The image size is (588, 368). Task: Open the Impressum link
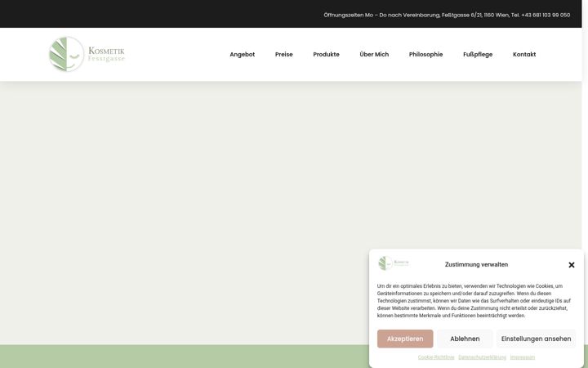523,357
